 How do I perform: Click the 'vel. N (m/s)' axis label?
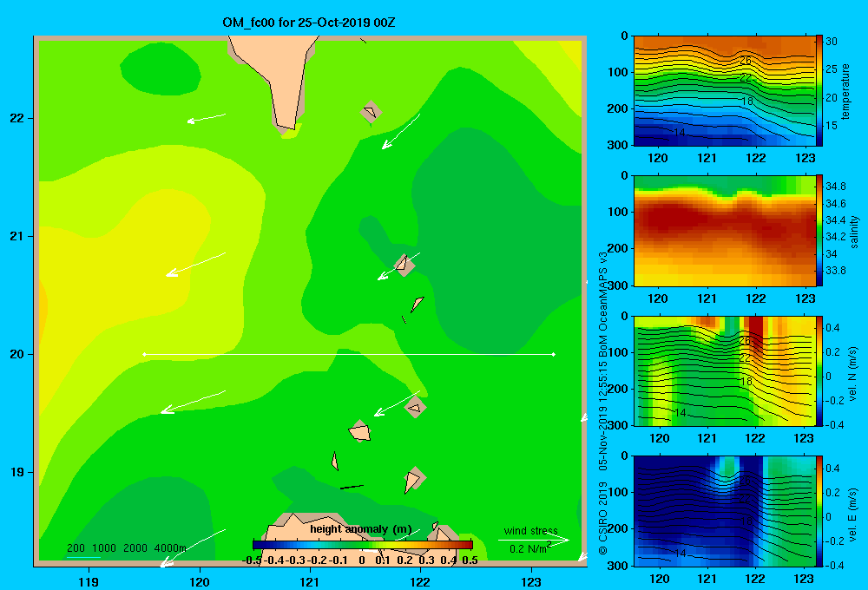(x=853, y=374)
